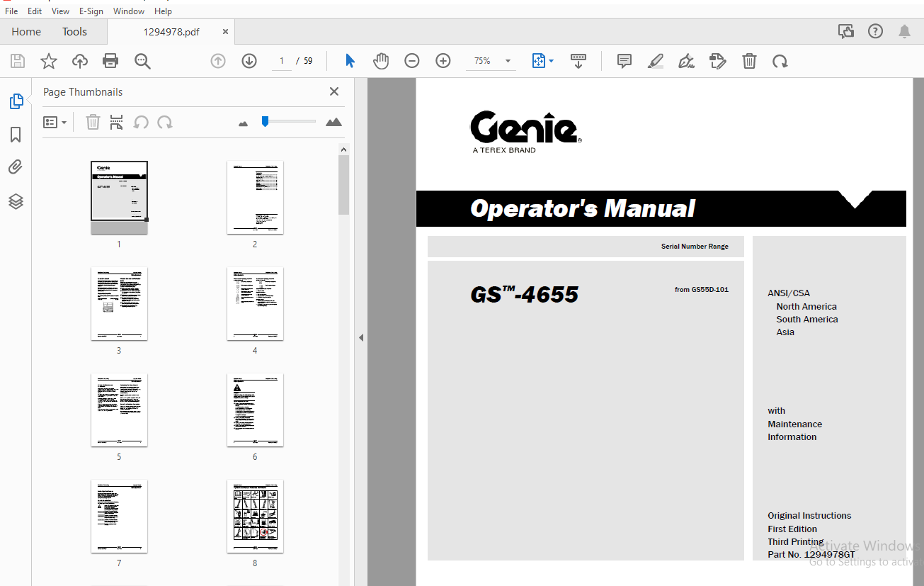Click the Save file icon

pos(18,61)
